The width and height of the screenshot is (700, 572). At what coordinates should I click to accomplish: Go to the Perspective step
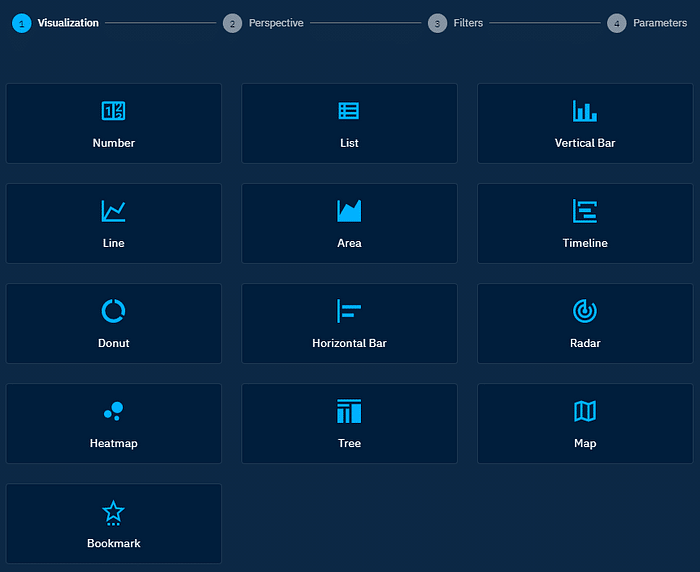[x=275, y=23]
